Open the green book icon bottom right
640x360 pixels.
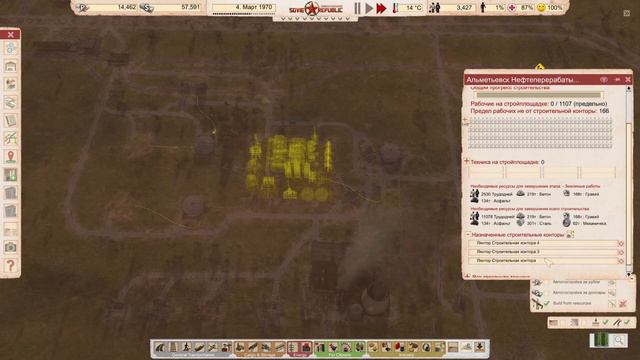coord(600,340)
